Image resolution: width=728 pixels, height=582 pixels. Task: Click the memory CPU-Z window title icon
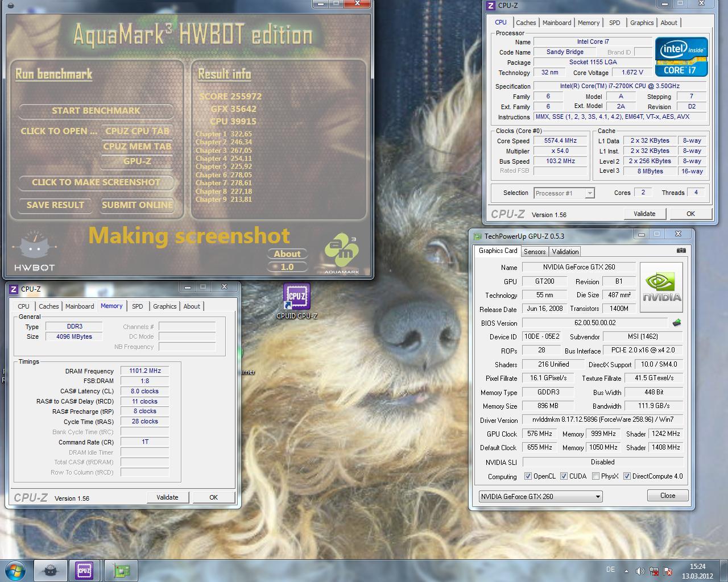(14, 289)
